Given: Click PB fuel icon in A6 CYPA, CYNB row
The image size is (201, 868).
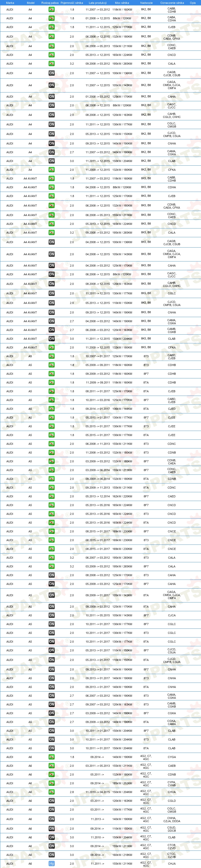Looking at the screenshot, I should [x=51, y=784].
